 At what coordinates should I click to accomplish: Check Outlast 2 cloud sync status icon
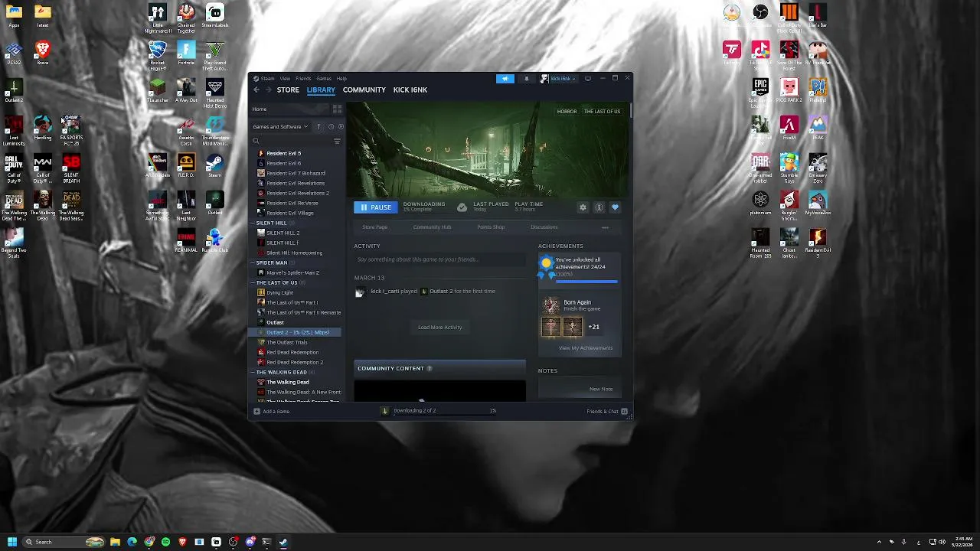pos(462,207)
